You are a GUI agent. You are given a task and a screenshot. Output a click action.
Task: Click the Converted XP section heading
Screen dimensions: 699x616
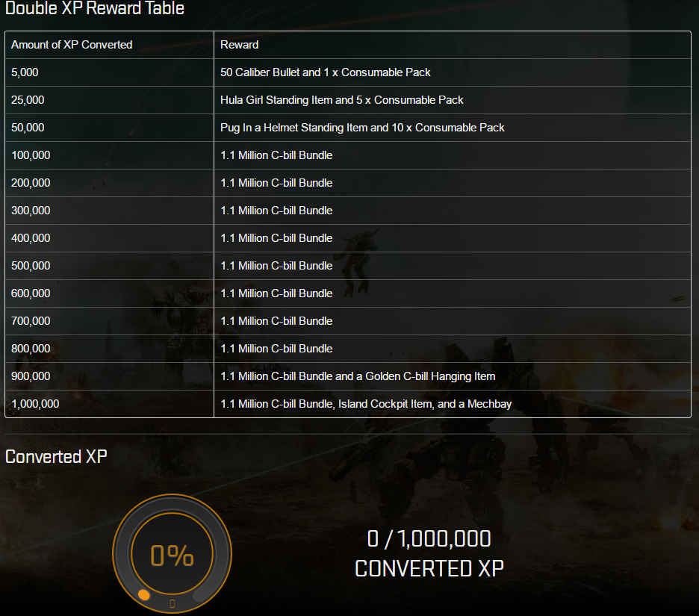coord(56,456)
